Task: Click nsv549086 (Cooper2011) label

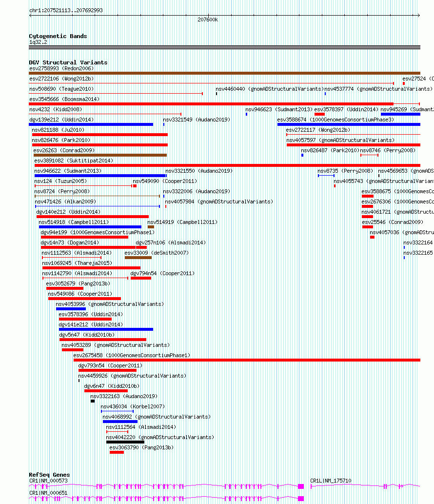Action: [80, 295]
